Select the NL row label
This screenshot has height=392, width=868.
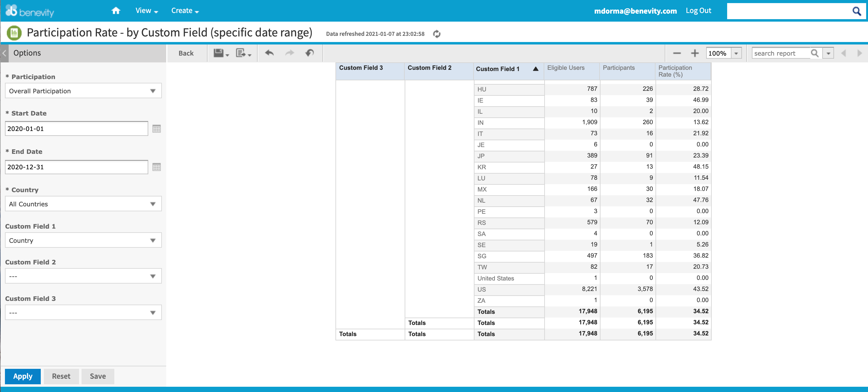point(509,200)
